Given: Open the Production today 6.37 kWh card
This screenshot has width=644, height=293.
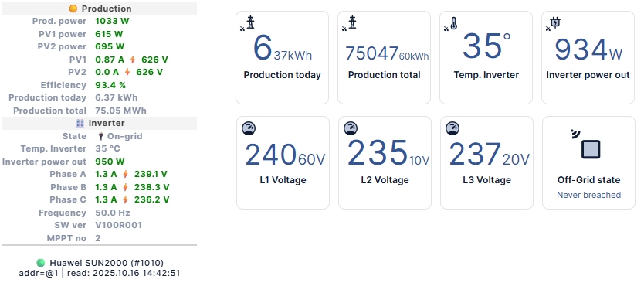Looking at the screenshot, I should (282, 57).
